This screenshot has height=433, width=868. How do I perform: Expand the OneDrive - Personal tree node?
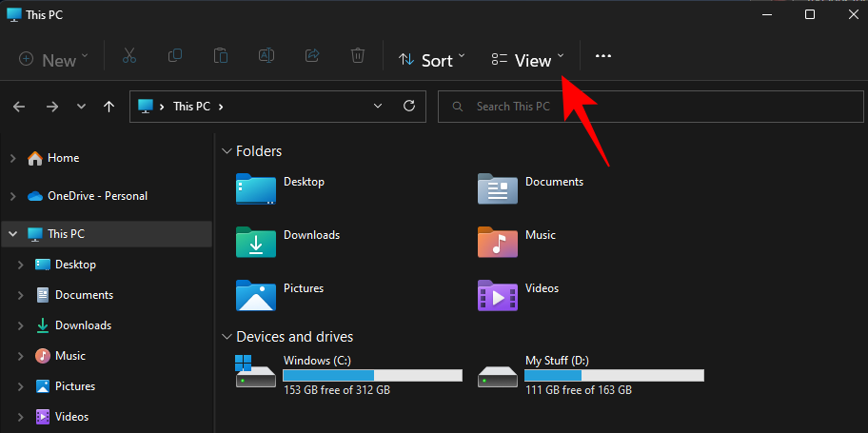coord(12,196)
